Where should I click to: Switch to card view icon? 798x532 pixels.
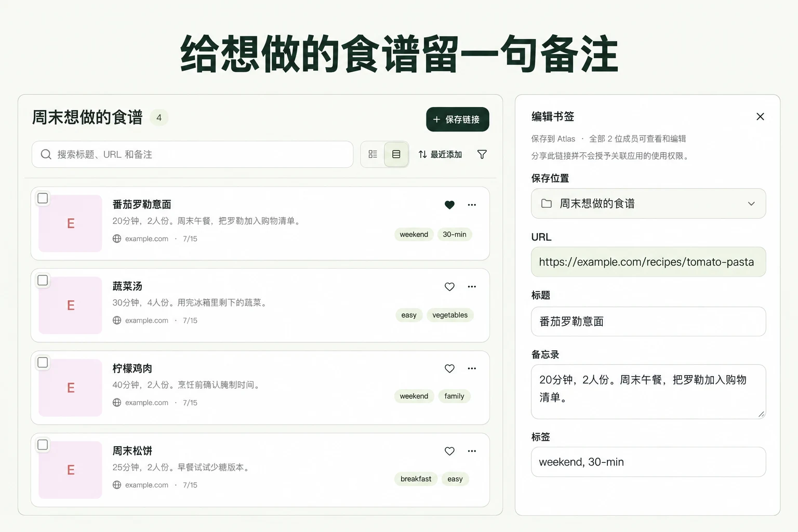coord(396,154)
